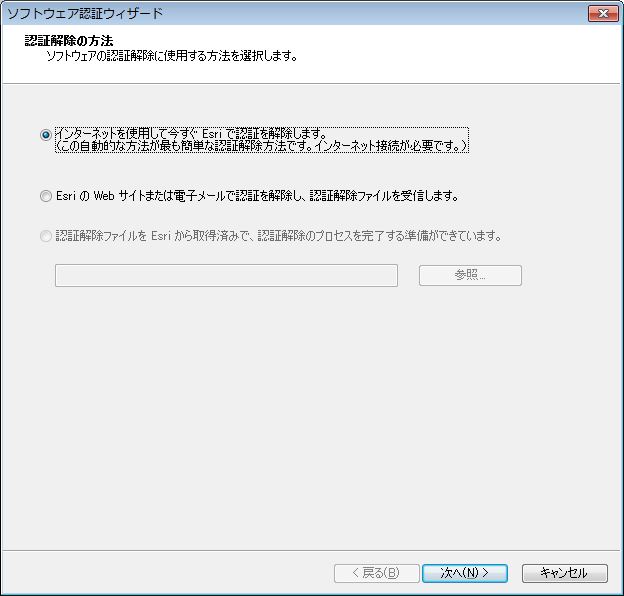Close the ソフトウェア認証ウィザード window
Viewport: 624px width, 596px height.
click(603, 14)
